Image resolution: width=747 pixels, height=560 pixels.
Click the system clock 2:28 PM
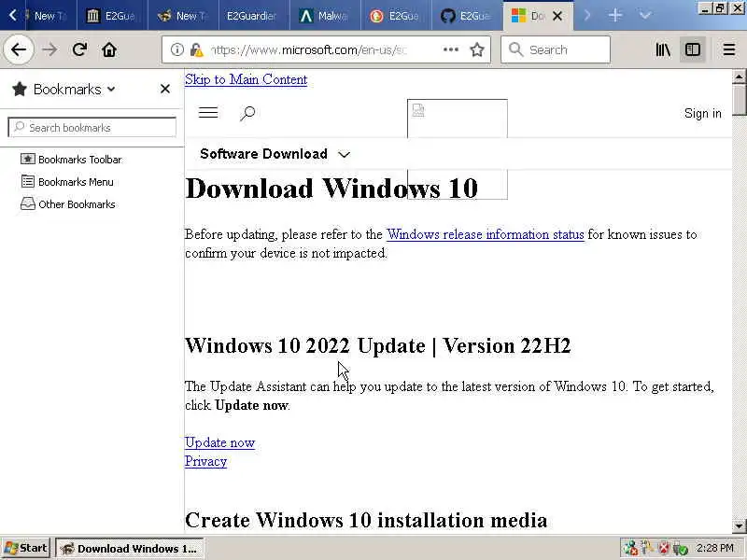coord(715,548)
